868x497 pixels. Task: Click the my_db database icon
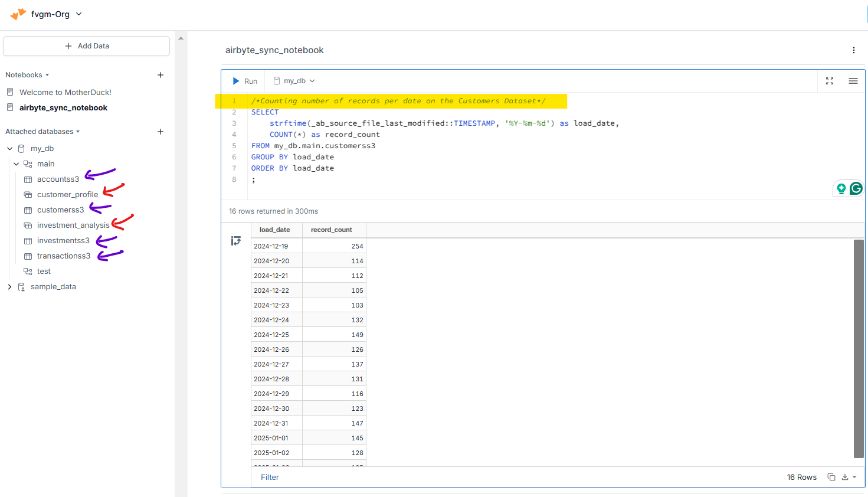tap(21, 149)
